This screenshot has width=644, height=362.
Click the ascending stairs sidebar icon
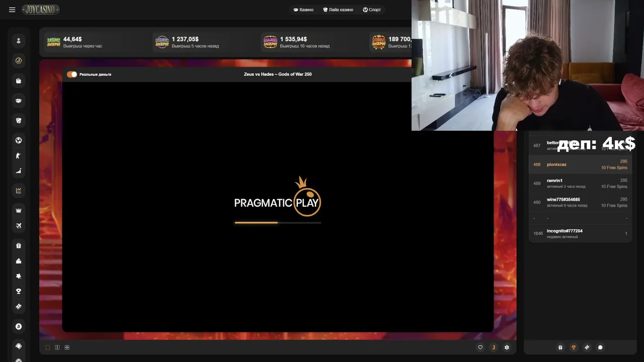click(x=19, y=171)
